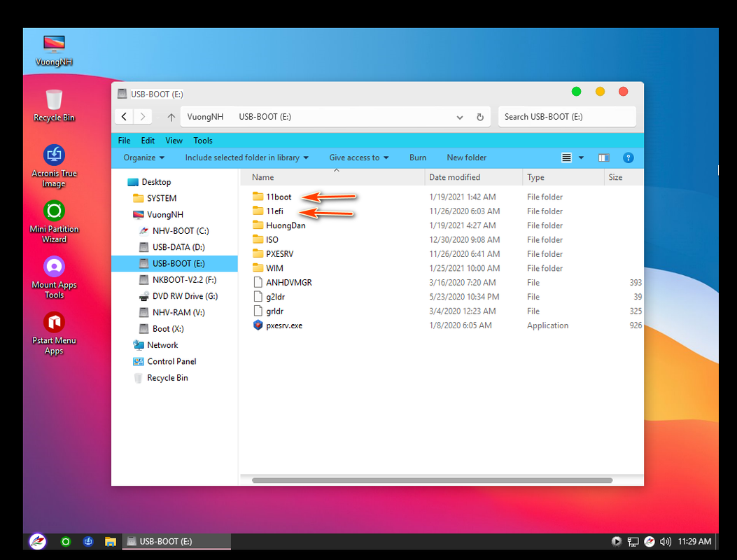This screenshot has height=560, width=737.
Task: Open the View menu
Action: coord(174,141)
